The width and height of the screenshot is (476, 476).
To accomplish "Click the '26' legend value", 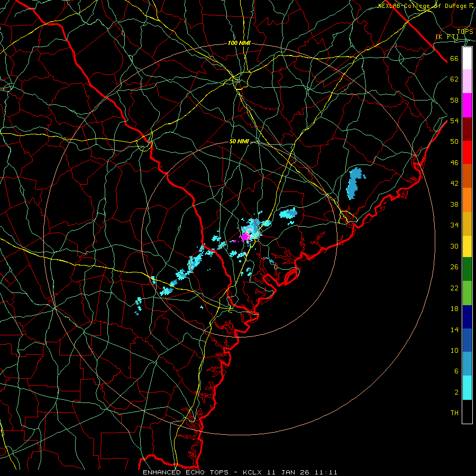I will [454, 267].
